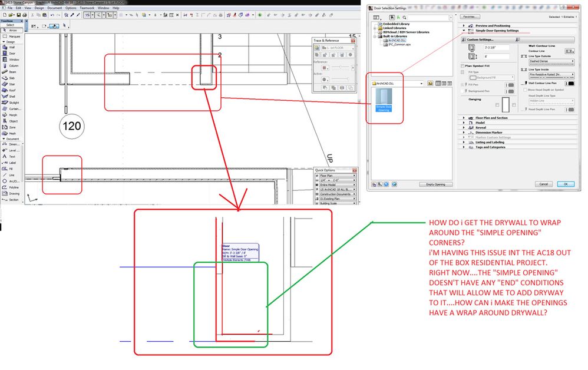Select the Window tool
The image size is (588, 370).
(12, 60)
